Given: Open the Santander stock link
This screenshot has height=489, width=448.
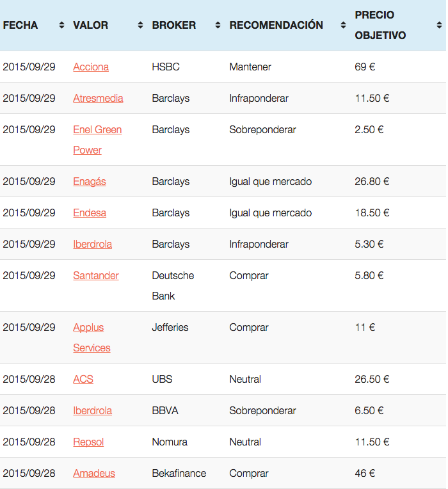Looking at the screenshot, I should [96, 276].
